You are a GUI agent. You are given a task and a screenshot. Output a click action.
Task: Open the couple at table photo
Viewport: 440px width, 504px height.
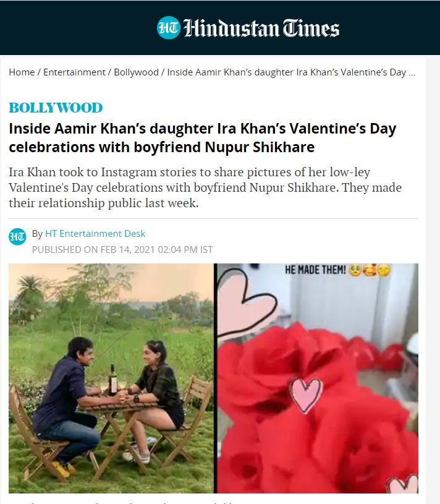point(111,378)
